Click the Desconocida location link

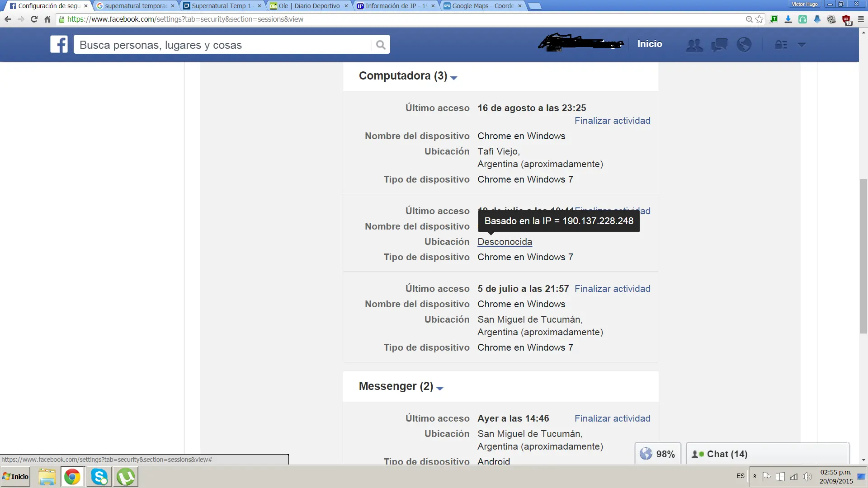click(505, 242)
